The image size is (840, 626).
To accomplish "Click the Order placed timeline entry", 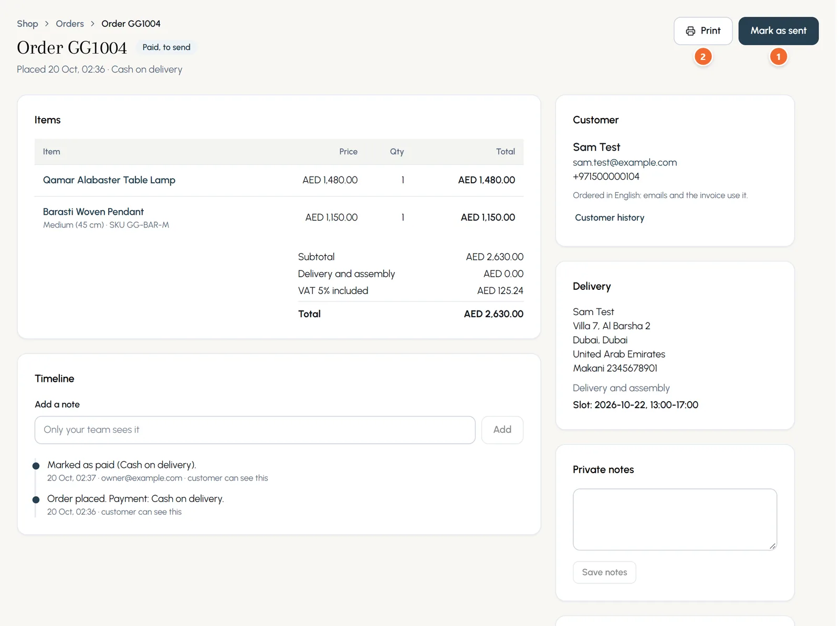I will [135, 498].
